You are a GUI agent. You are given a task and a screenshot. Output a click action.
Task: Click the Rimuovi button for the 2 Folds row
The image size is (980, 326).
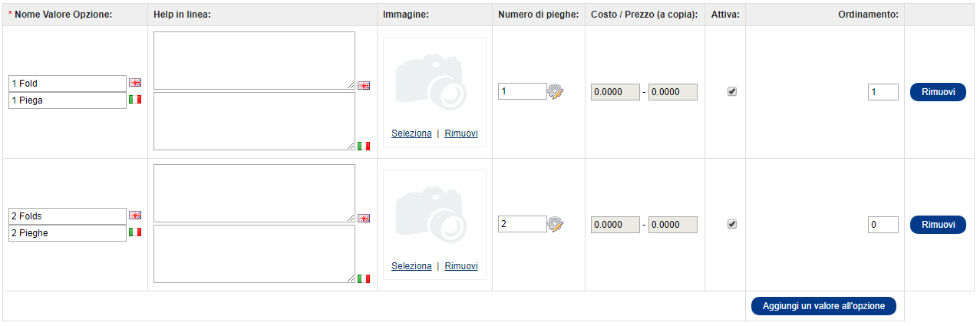click(x=938, y=225)
